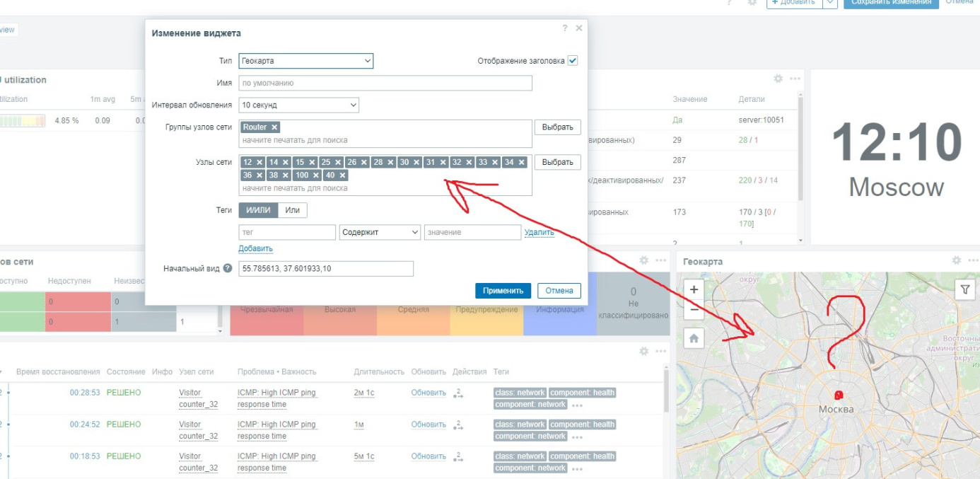Open help icon beside Начальный вид label
The image size is (980, 479).
point(228,268)
